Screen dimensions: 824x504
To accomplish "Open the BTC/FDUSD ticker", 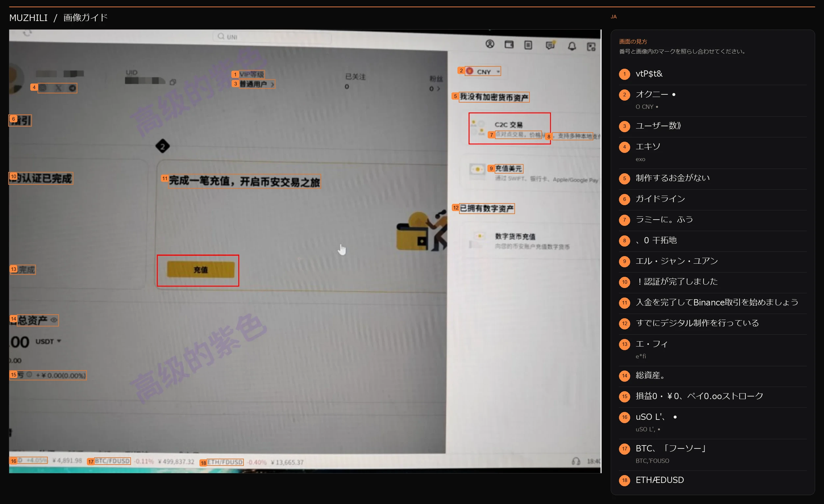I will point(112,461).
